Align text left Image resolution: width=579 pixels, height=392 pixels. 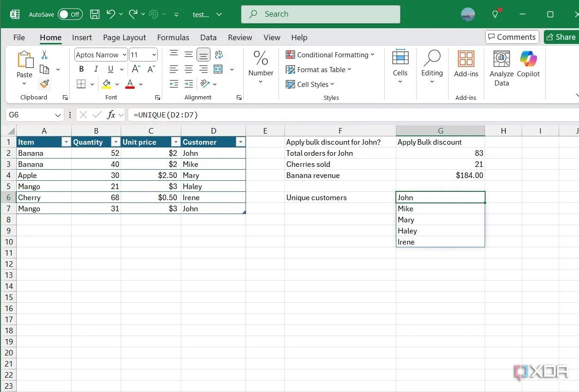click(x=174, y=69)
